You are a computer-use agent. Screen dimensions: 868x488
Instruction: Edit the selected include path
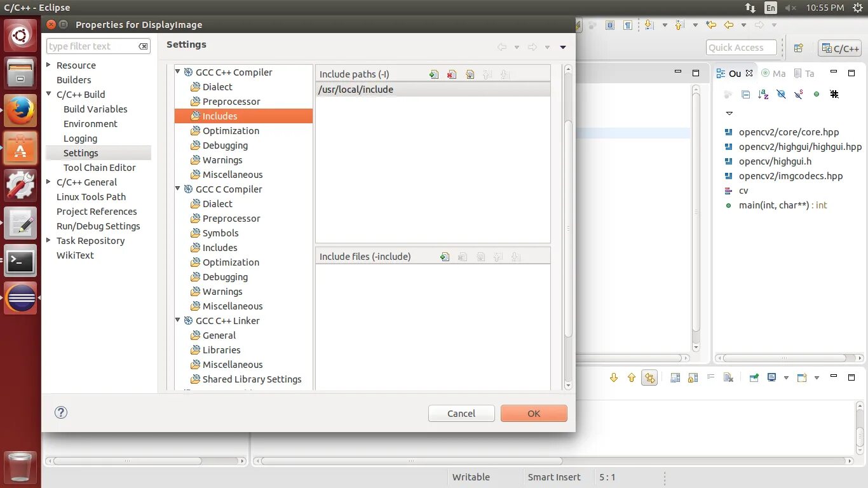coord(470,74)
